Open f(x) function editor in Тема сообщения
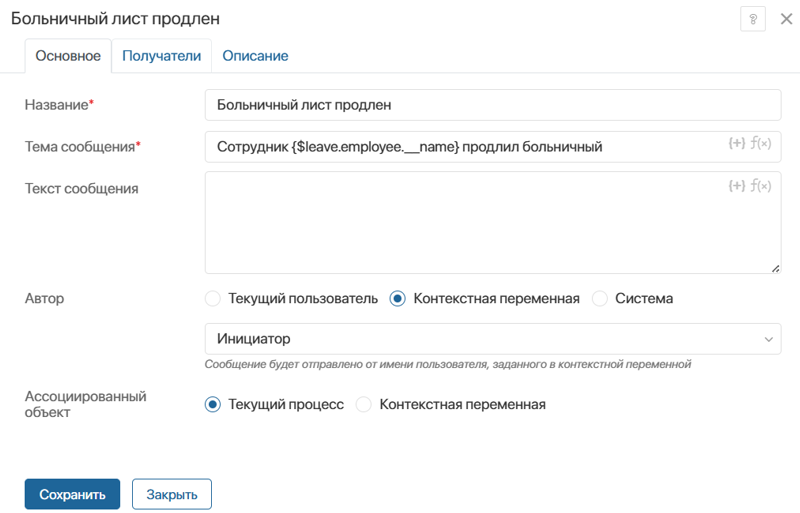This screenshot has height=513, width=800. pos(761,143)
